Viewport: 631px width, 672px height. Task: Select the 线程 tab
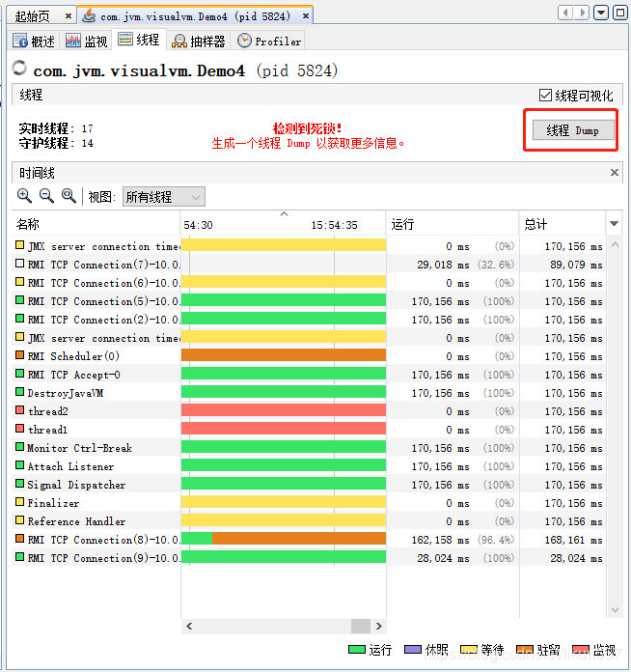pyautogui.click(x=138, y=40)
